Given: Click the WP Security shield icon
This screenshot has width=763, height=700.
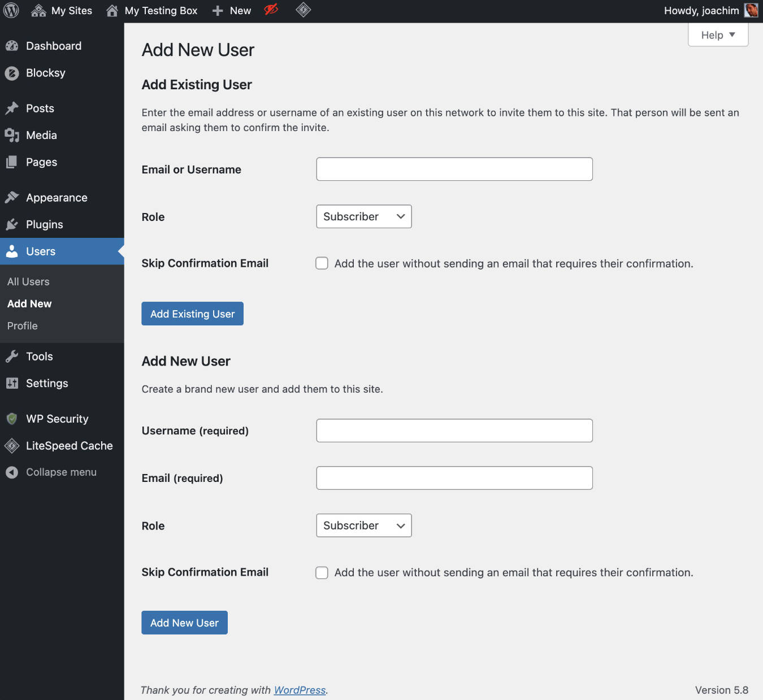Looking at the screenshot, I should pyautogui.click(x=12, y=419).
